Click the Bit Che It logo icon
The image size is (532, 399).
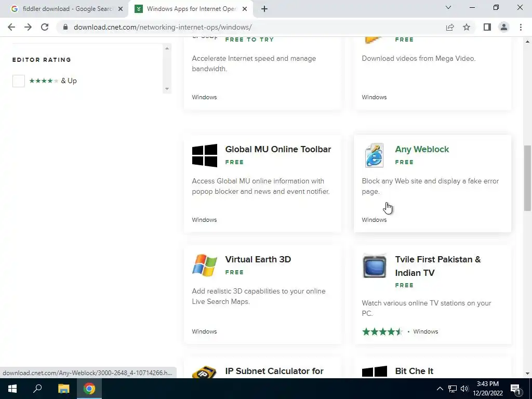click(x=374, y=371)
